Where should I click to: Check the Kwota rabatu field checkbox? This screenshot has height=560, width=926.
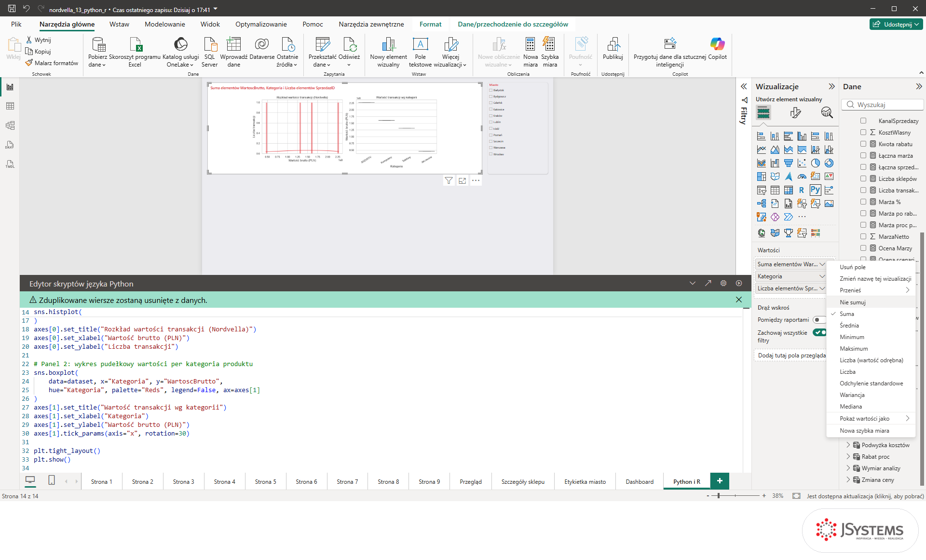863,144
